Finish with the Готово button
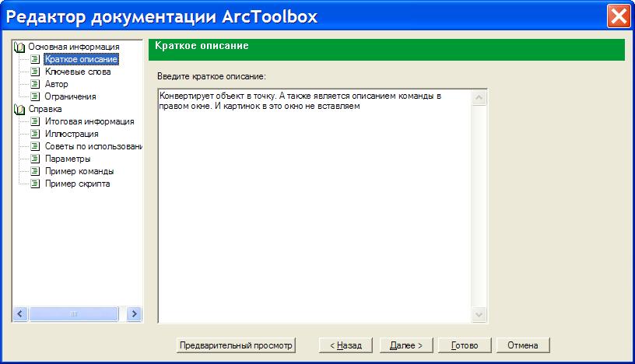The image size is (635, 364). pyautogui.click(x=465, y=345)
